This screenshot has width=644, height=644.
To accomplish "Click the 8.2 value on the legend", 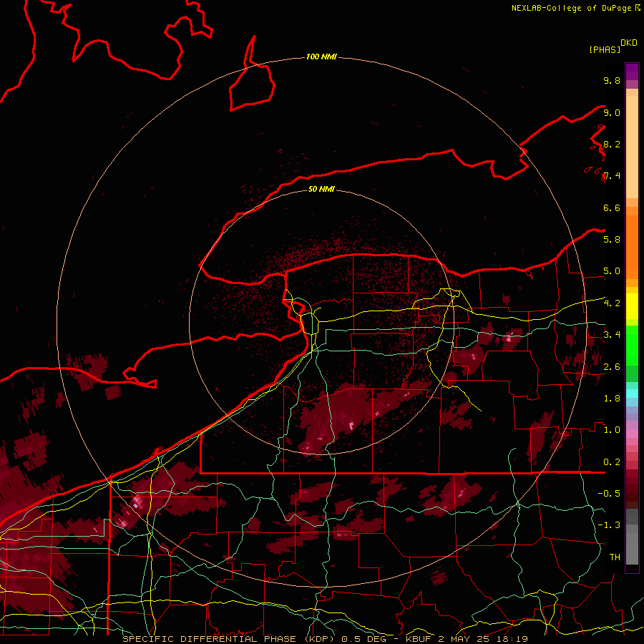I will pos(612,144).
